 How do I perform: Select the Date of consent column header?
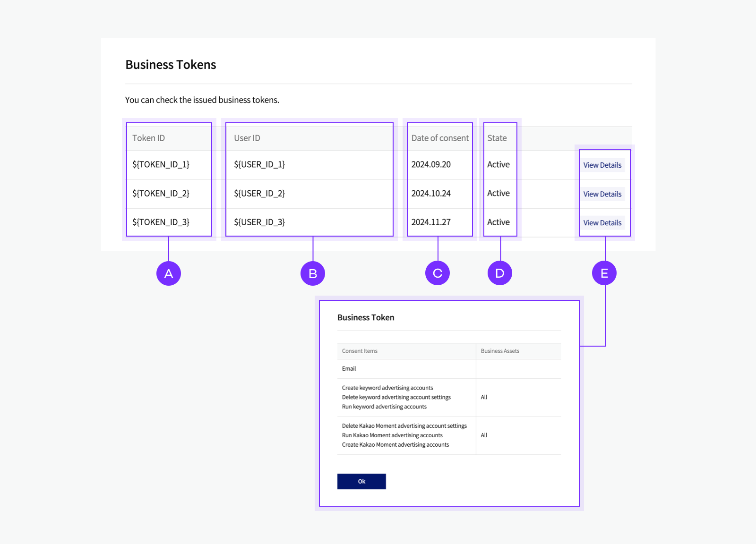pyautogui.click(x=440, y=138)
